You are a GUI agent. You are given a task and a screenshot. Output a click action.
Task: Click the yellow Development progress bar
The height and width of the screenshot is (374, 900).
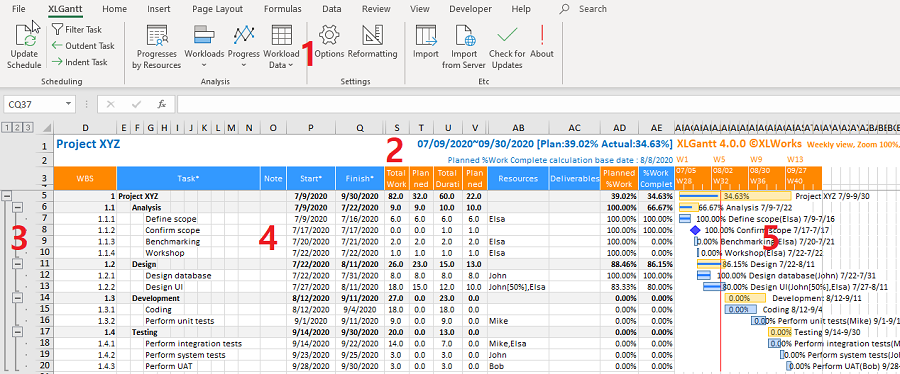745,298
